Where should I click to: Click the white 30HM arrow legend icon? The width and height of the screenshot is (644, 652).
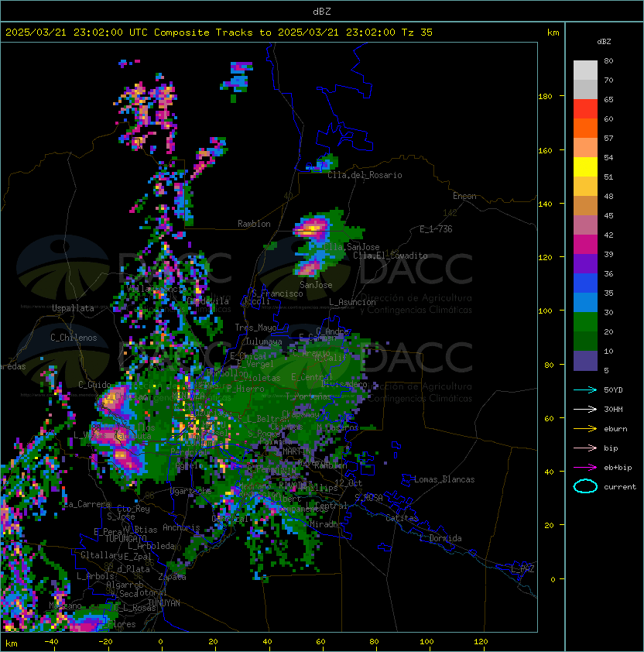click(x=585, y=409)
